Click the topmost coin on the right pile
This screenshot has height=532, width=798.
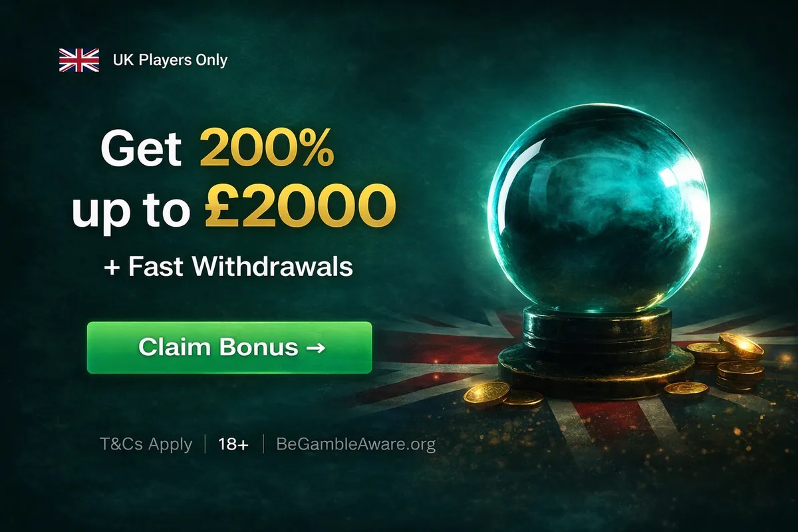tap(741, 346)
